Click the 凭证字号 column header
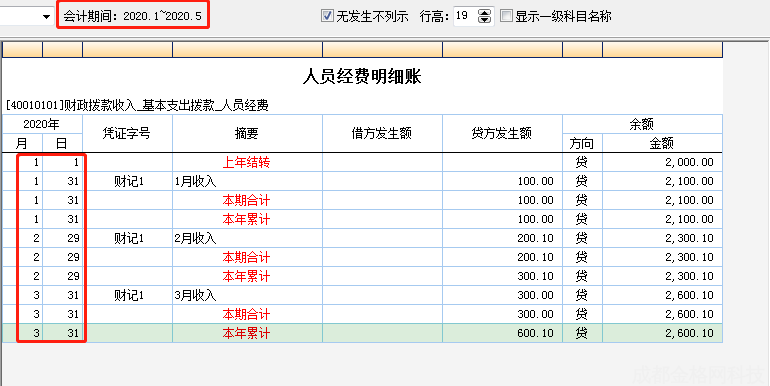 128,134
